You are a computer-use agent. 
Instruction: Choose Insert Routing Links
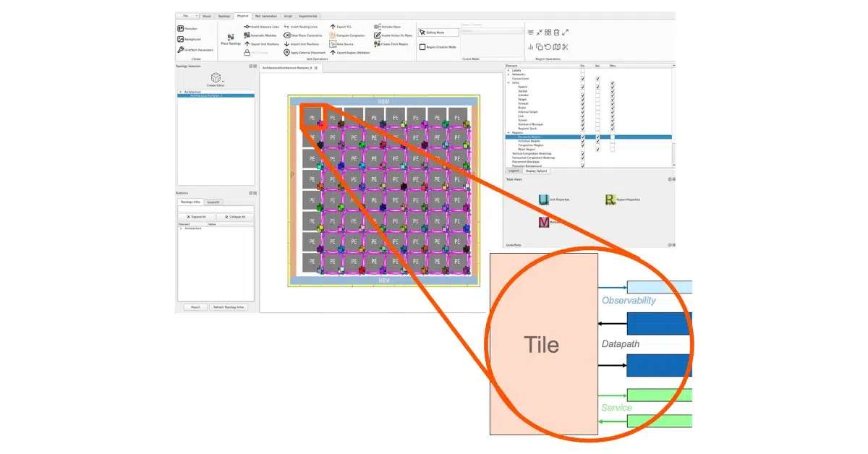pos(301,27)
